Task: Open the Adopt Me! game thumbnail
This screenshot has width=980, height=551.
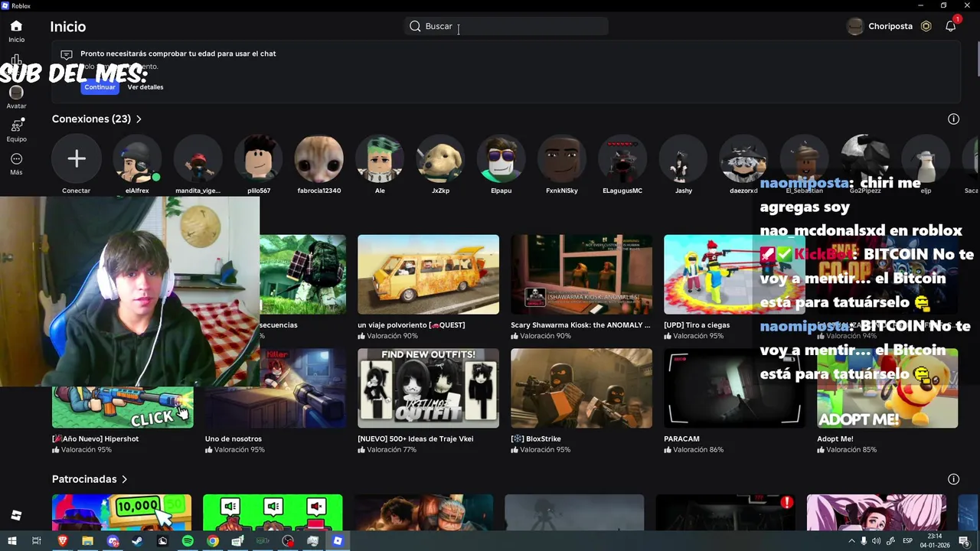Action: [x=887, y=389]
